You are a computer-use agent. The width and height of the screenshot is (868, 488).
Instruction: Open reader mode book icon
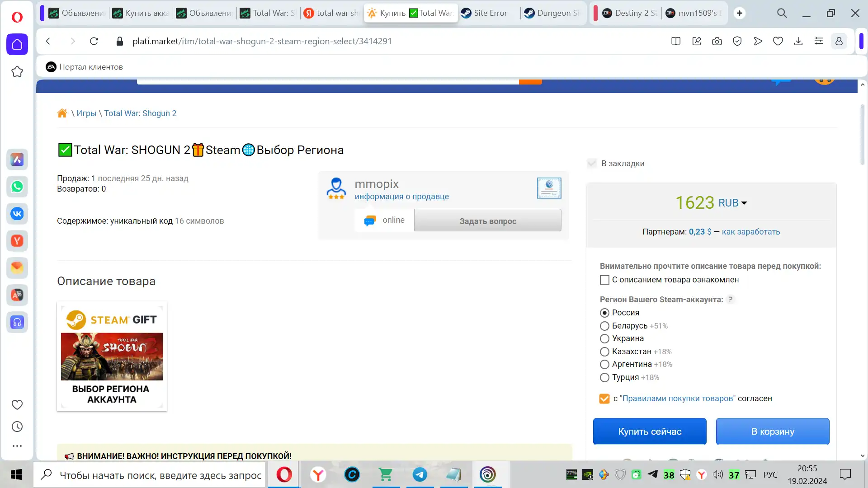pos(676,41)
